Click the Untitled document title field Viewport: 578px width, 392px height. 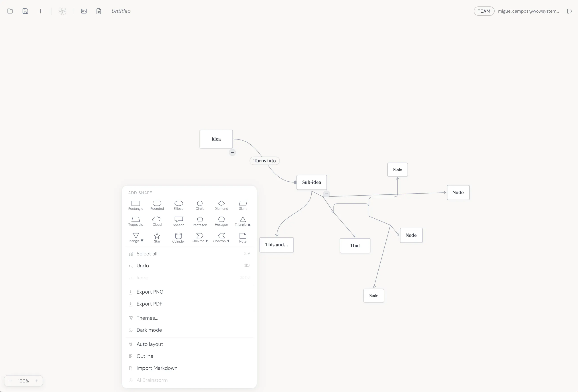click(121, 11)
